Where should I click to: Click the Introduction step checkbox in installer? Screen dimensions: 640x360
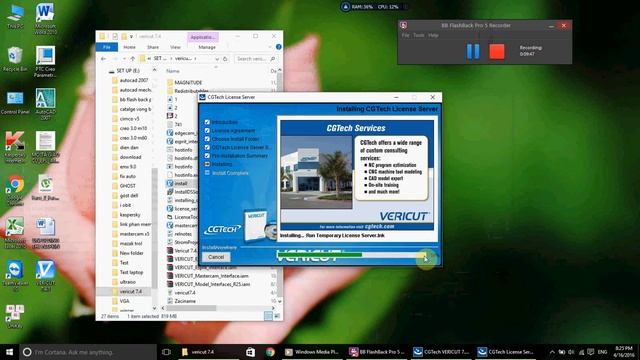(x=207, y=122)
